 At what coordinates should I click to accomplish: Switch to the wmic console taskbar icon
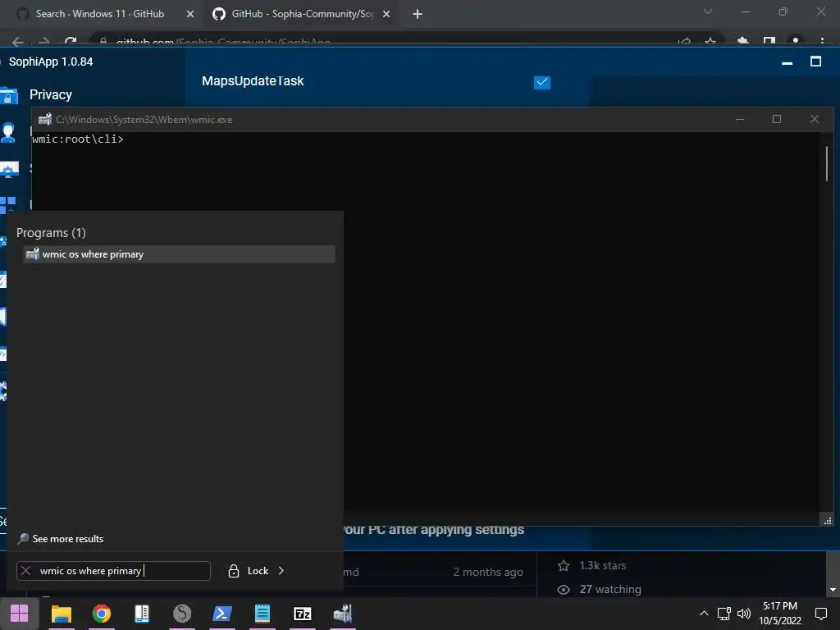coord(343,614)
